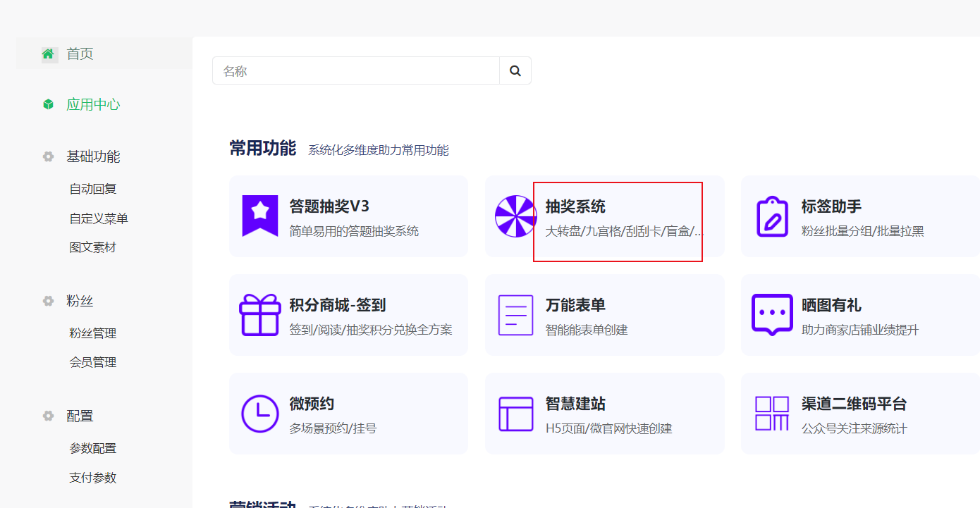Open 应用中心 in the sidebar
Image resolution: width=980 pixels, height=508 pixels.
93,105
